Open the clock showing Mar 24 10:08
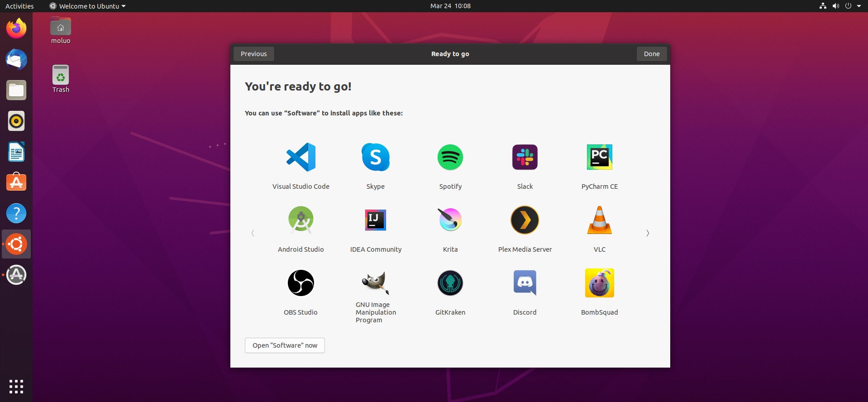This screenshot has height=402, width=868. pyautogui.click(x=450, y=6)
